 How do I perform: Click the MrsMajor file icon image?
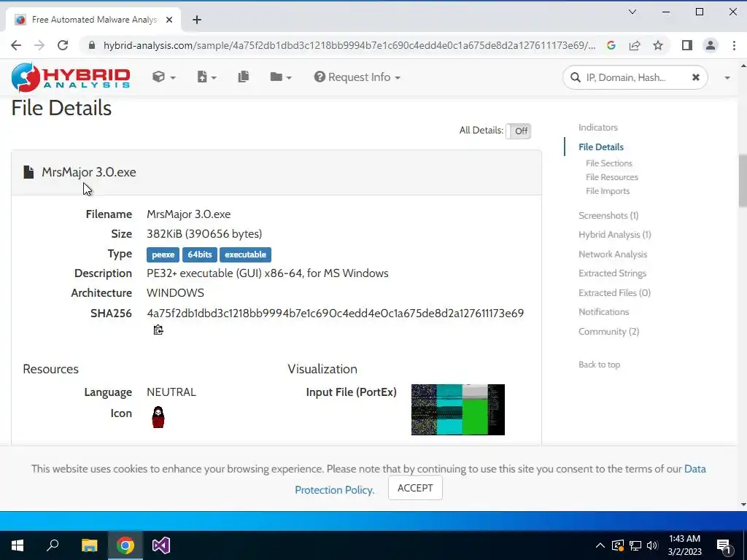pyautogui.click(x=158, y=417)
